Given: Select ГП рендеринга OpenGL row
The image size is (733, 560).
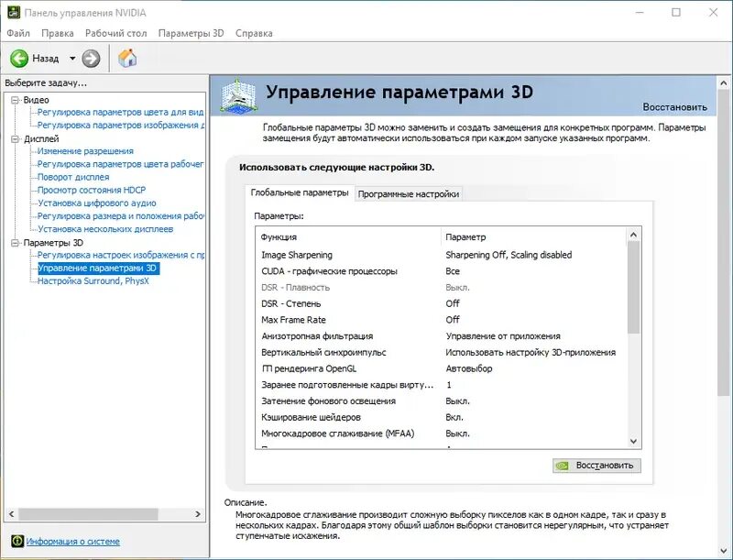Looking at the screenshot, I should pyautogui.click(x=441, y=368).
